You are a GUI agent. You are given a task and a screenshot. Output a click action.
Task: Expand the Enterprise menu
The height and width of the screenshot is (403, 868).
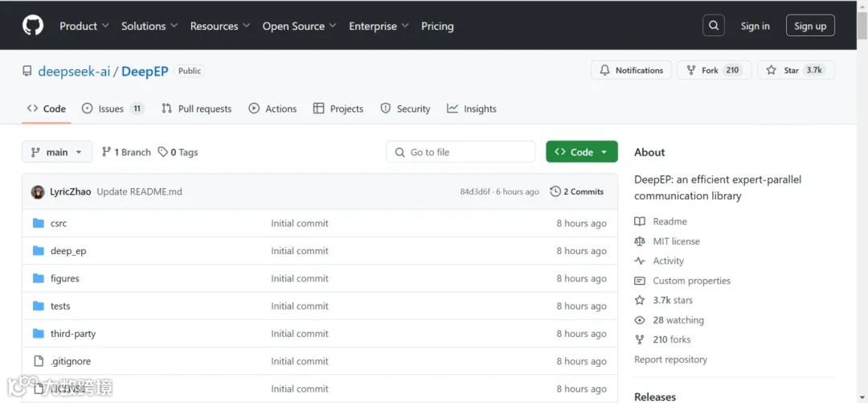pos(379,26)
